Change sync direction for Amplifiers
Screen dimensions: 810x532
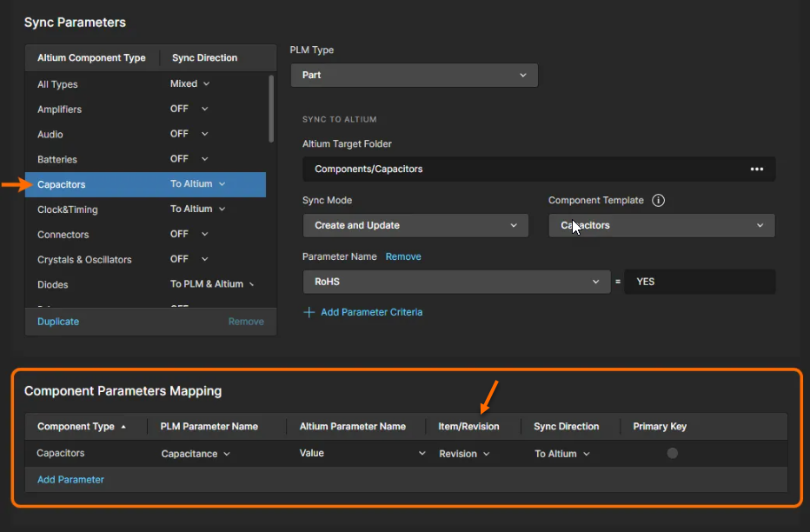(189, 110)
